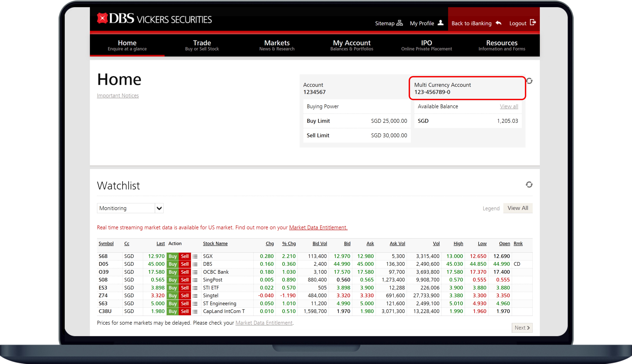Click Buy for SingPost

click(x=173, y=280)
